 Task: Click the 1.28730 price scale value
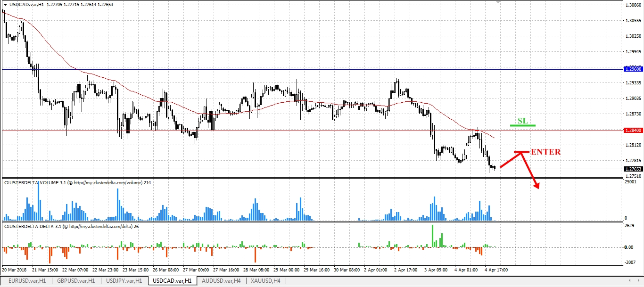(634, 114)
